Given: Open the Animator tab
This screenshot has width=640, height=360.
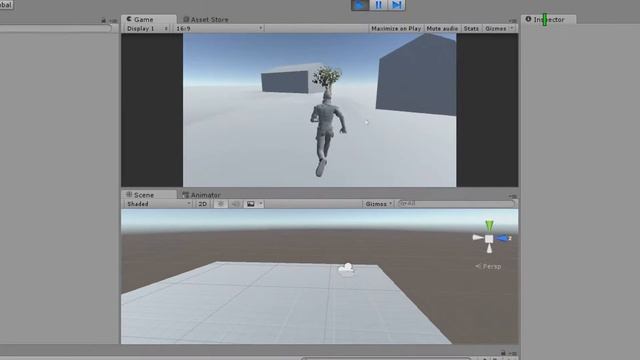Looking at the screenshot, I should (202, 195).
